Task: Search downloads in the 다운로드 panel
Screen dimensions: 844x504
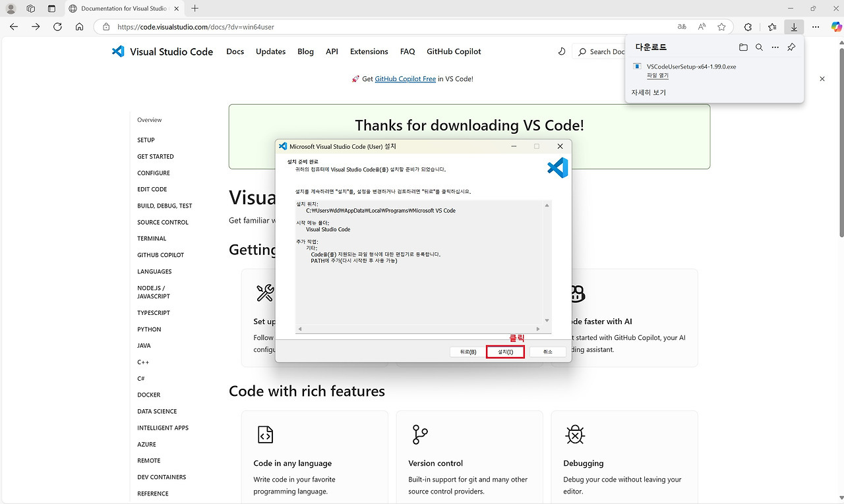Action: coord(759,47)
